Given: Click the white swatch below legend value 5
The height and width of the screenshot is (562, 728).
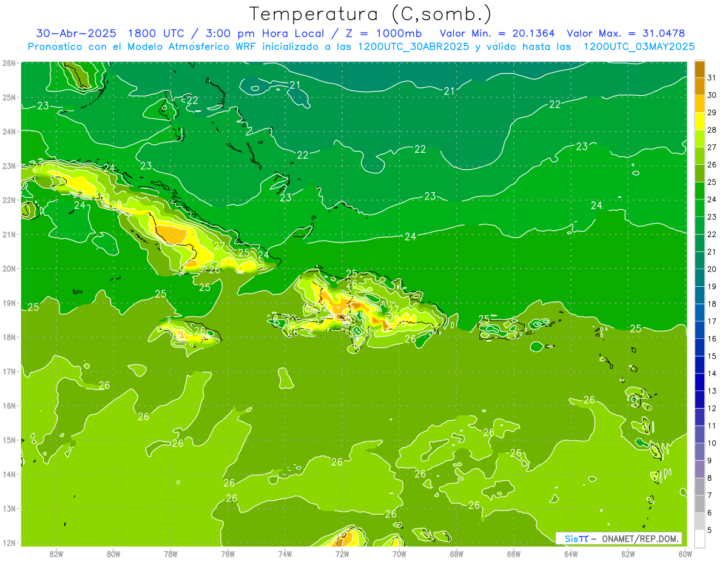Looking at the screenshot, I should pyautogui.click(x=700, y=538).
